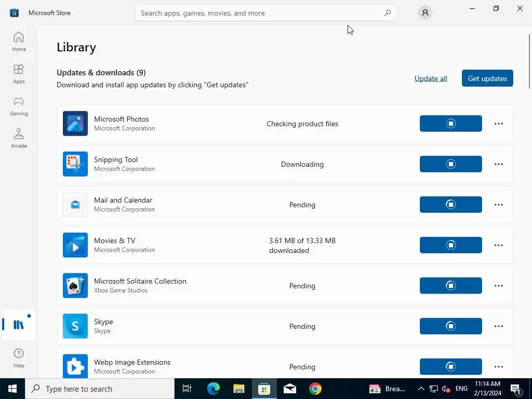Click the search magnifier icon
532x399 pixels.
click(387, 13)
